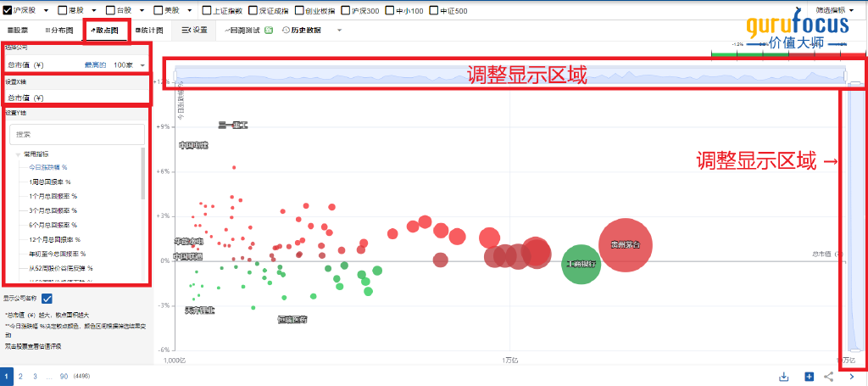Image resolution: width=868 pixels, height=386 pixels.
Task: Check the 上证指数 index filter
Action: 207,10
